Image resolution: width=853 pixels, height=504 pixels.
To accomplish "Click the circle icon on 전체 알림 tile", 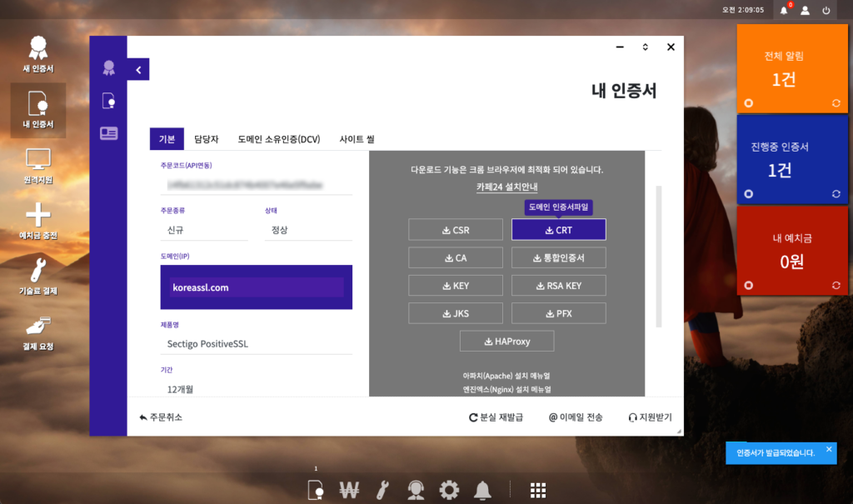I will (749, 102).
